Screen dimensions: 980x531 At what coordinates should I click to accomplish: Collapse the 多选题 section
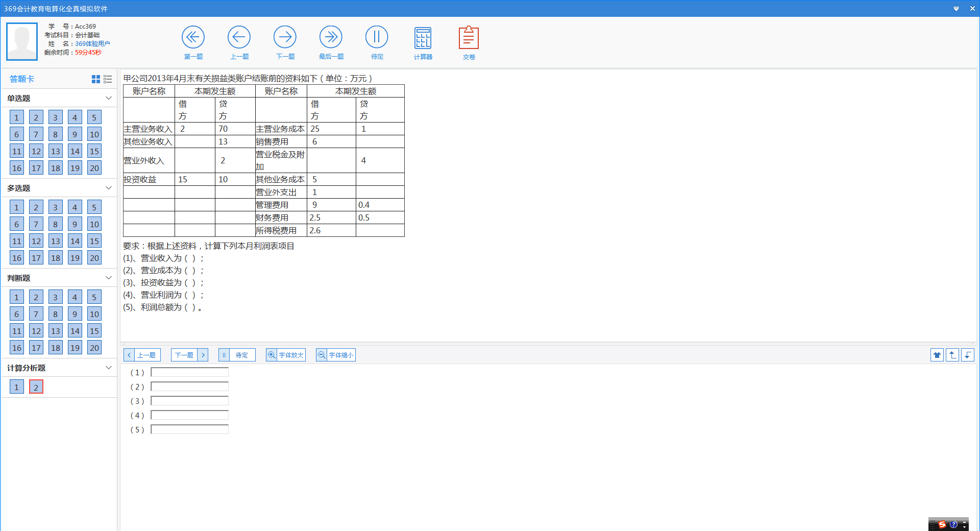coord(108,188)
